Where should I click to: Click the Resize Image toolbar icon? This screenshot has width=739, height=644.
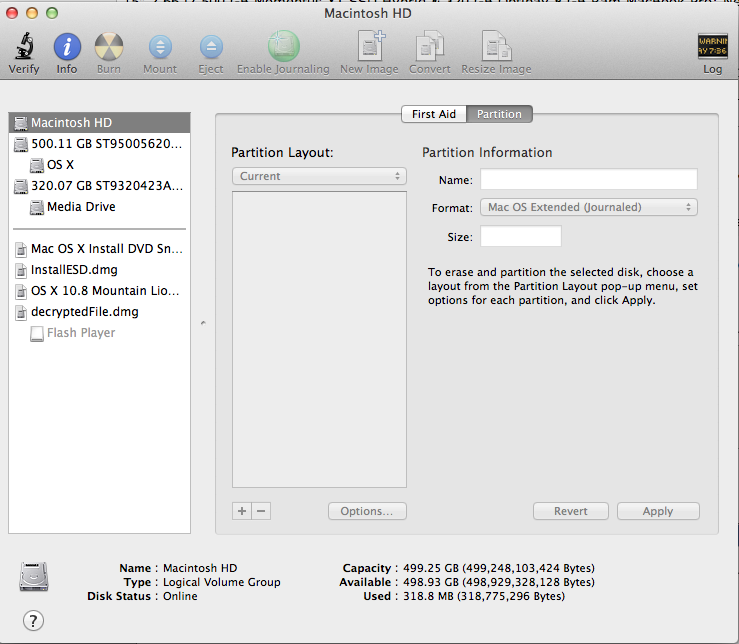coord(496,46)
